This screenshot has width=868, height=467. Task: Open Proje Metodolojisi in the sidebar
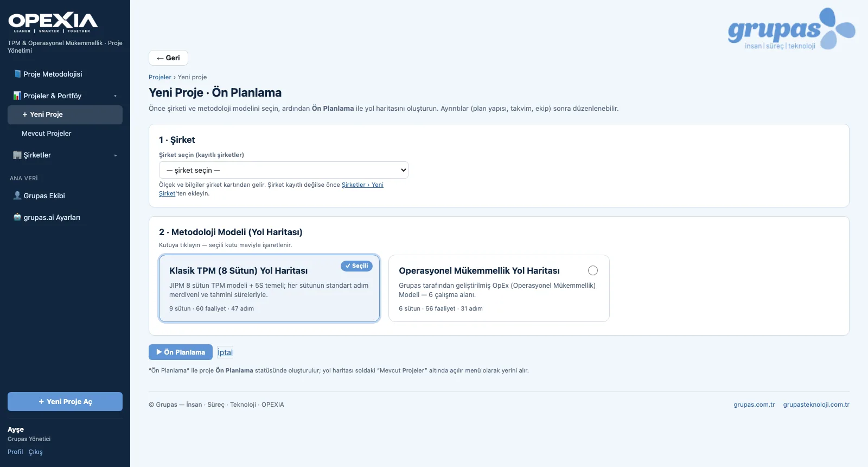click(65, 74)
